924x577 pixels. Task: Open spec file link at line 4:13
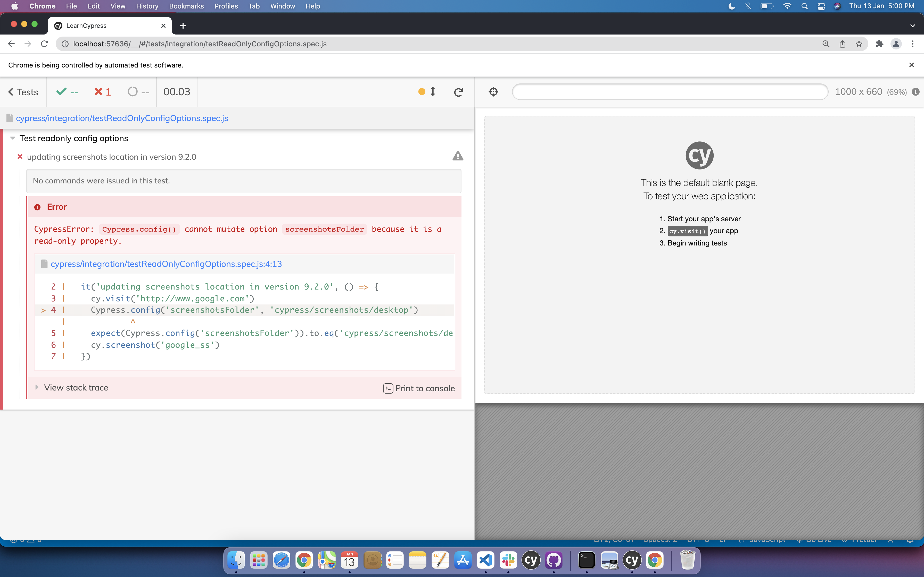tap(166, 264)
